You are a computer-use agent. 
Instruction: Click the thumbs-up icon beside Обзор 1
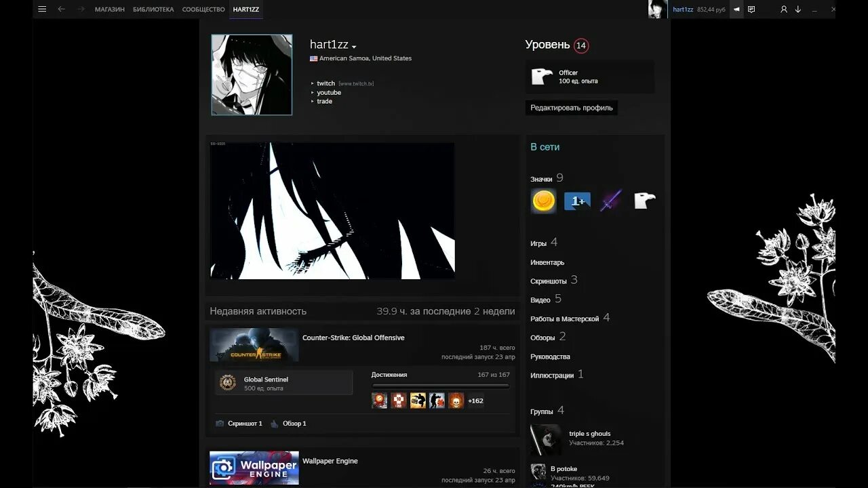click(x=274, y=424)
